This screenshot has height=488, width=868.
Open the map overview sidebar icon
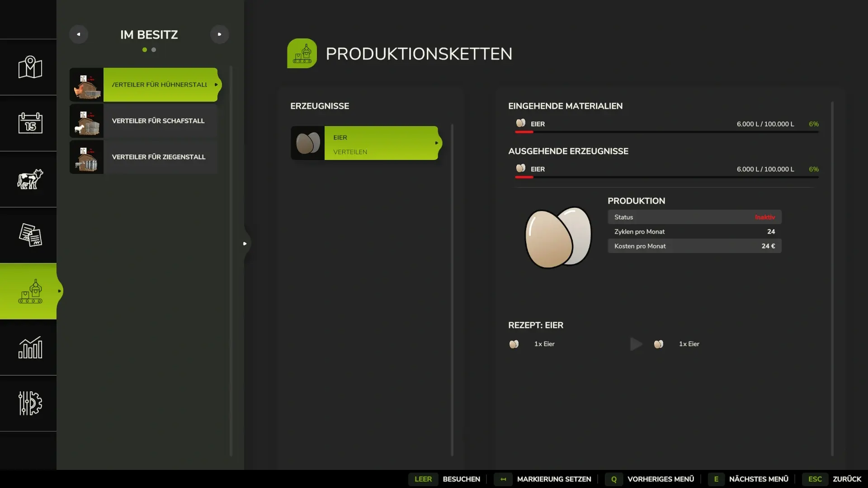click(30, 67)
